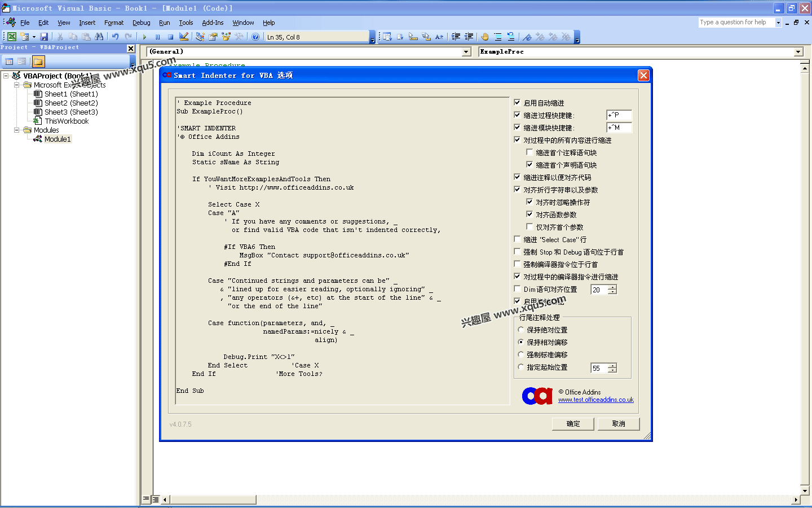Screen dimensions: 812x508
Task: Click the List Properties/Methods icon
Action: 387,37
